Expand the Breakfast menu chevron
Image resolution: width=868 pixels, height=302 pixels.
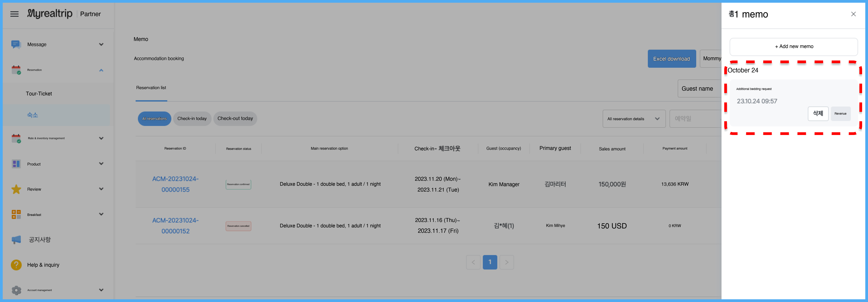(101, 214)
